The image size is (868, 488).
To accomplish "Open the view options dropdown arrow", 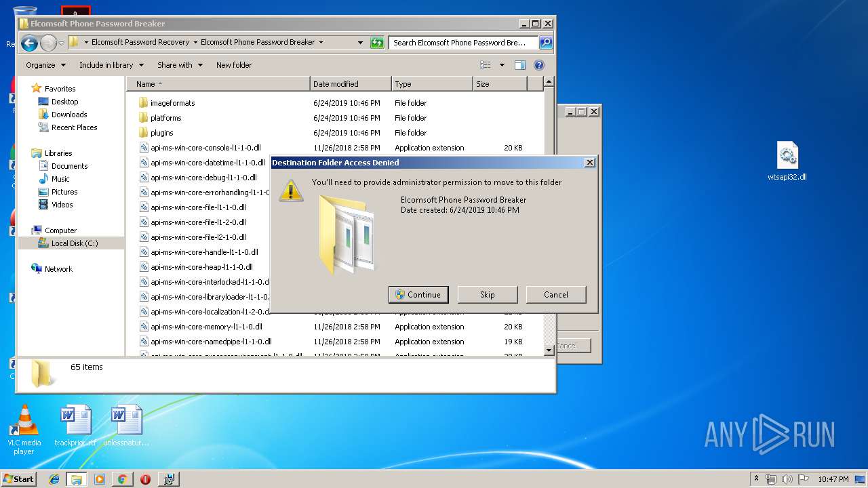I will (502, 65).
